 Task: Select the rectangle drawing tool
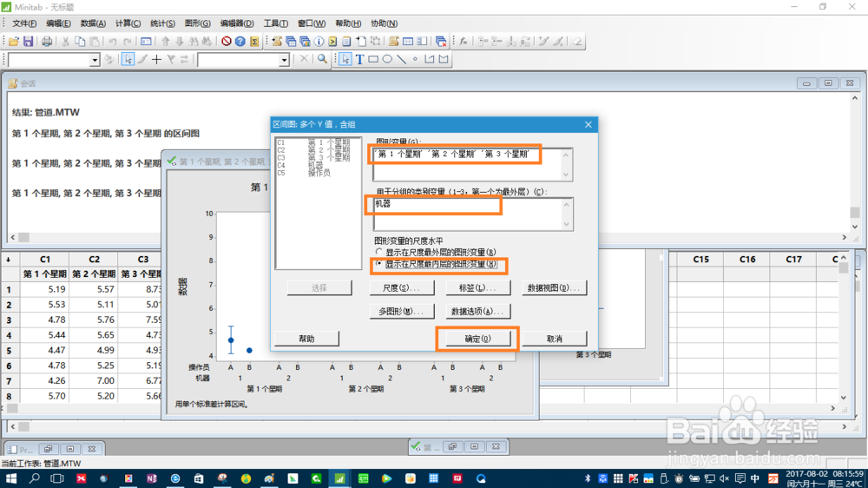373,59
